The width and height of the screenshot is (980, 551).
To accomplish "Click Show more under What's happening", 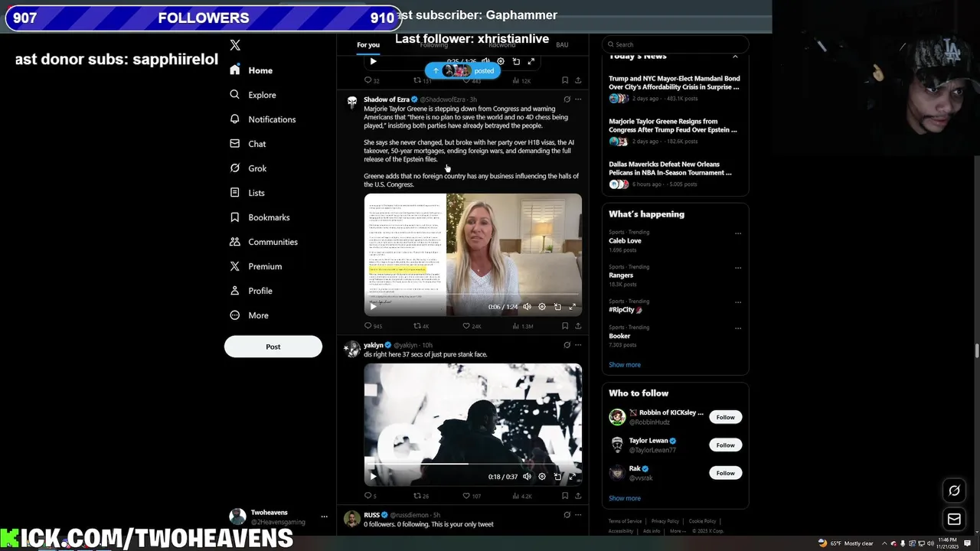I will 625,365.
